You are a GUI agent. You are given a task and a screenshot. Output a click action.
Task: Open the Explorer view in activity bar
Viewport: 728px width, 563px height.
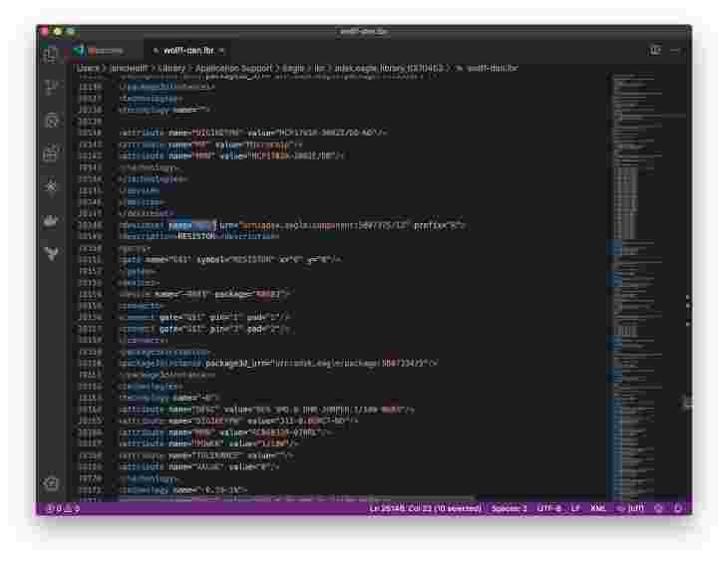[x=51, y=54]
